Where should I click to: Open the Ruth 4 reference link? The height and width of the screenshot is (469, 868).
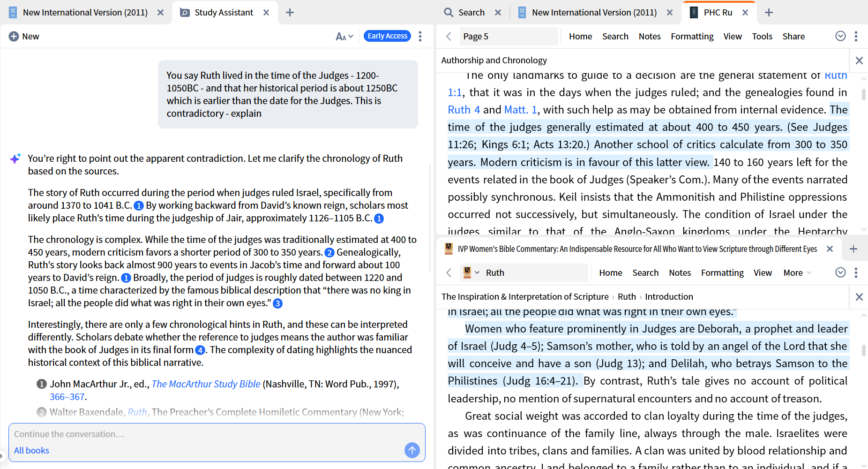[464, 110]
